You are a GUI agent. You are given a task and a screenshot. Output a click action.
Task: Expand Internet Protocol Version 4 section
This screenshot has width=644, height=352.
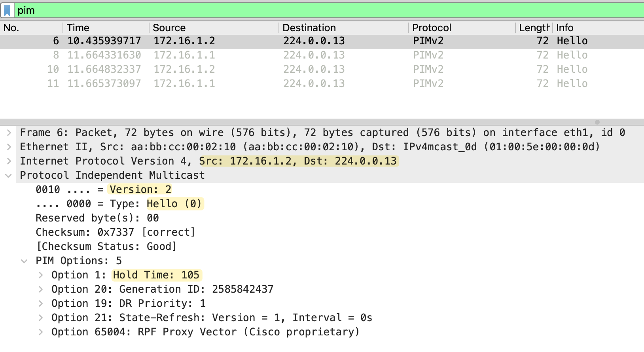[9, 161]
